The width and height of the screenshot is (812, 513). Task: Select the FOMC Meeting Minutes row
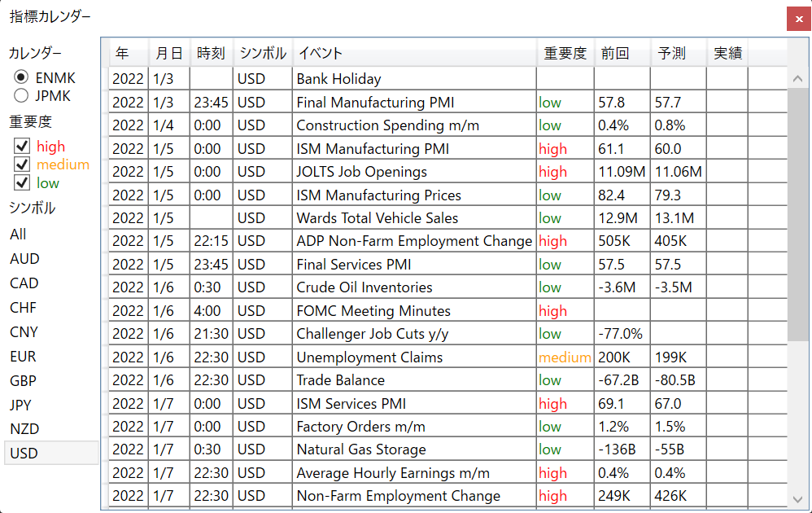click(373, 311)
